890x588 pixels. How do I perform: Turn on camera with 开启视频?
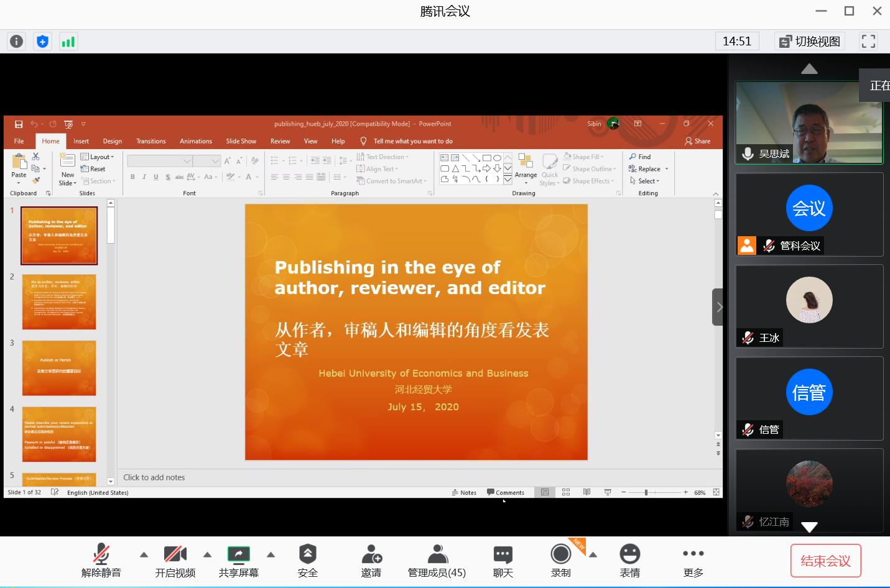click(175, 554)
